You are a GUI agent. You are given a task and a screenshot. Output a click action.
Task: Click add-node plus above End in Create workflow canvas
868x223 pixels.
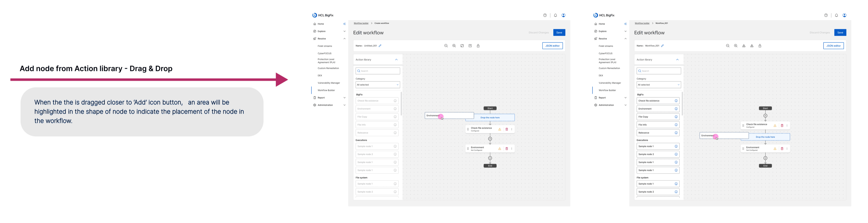[x=490, y=158]
